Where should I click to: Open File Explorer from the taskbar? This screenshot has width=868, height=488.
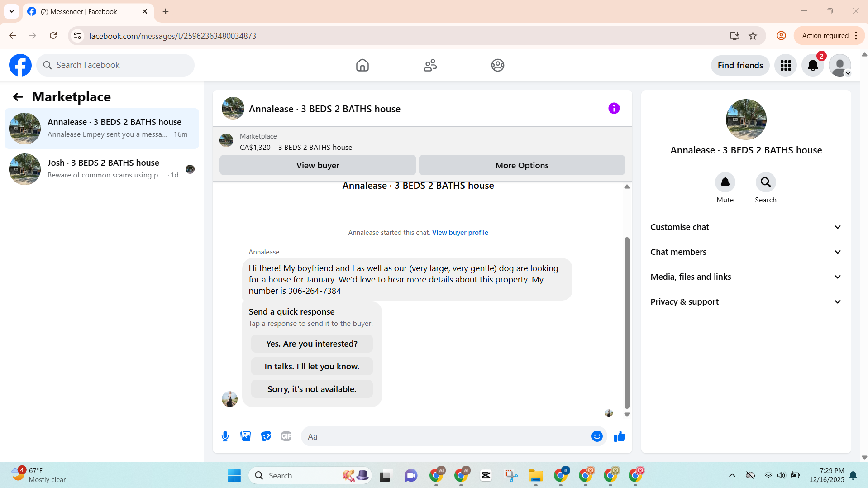coord(535,476)
